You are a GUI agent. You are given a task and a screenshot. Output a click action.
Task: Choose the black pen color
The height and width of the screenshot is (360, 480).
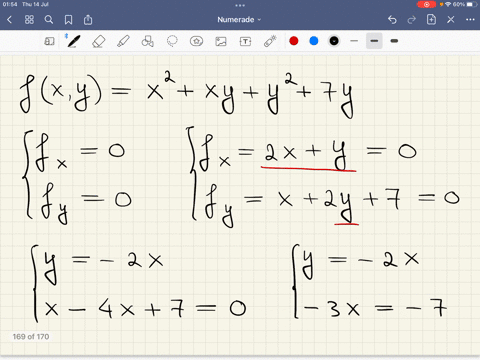334,41
